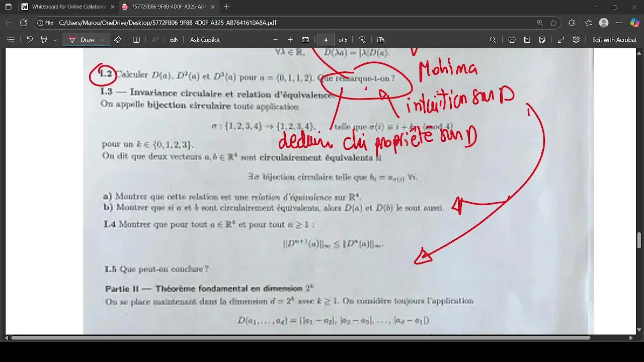
Task: Open browser Extensions menu
Action: [572, 23]
